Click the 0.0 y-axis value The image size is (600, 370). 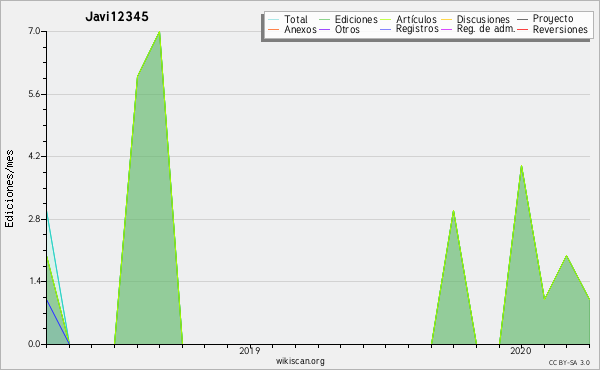click(x=34, y=344)
